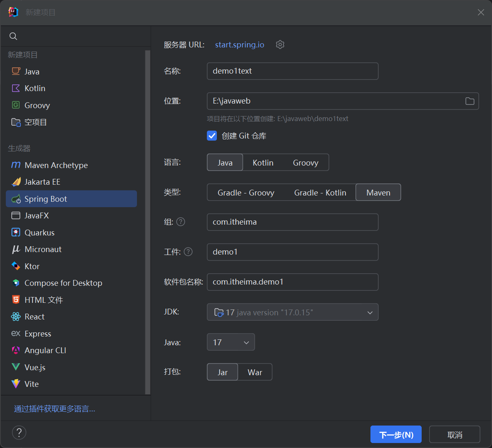Viewport: 492px width, 448px height.
Task: Click the 空项目 folder icon
Action: click(x=16, y=122)
